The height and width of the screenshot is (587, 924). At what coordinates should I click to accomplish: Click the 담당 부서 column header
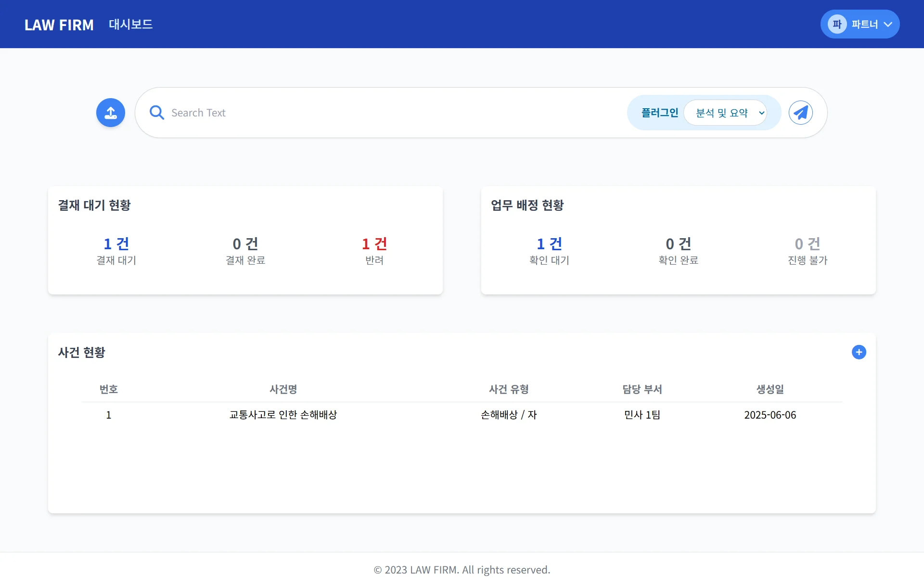click(642, 389)
